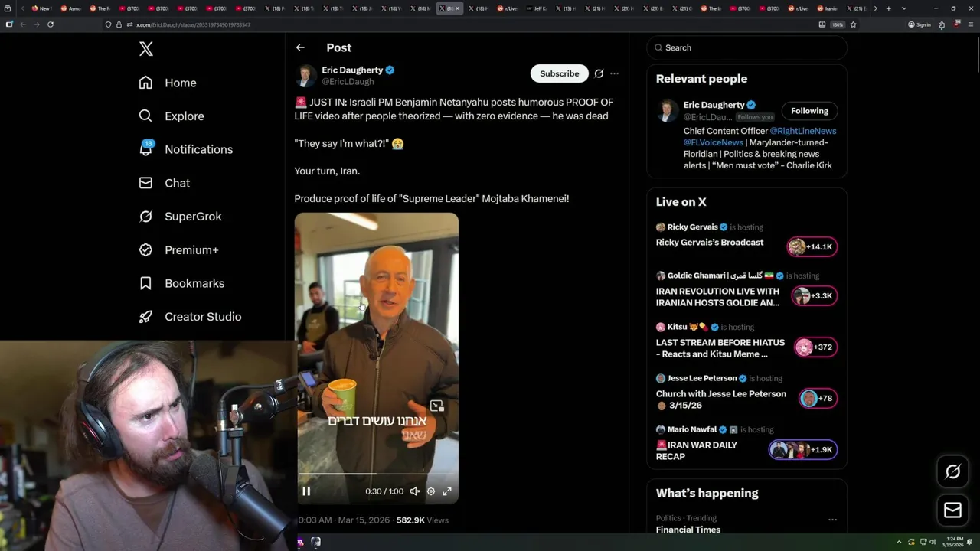Open the Iran War Daily Recap broadcast
980x551 pixels.
tap(697, 451)
